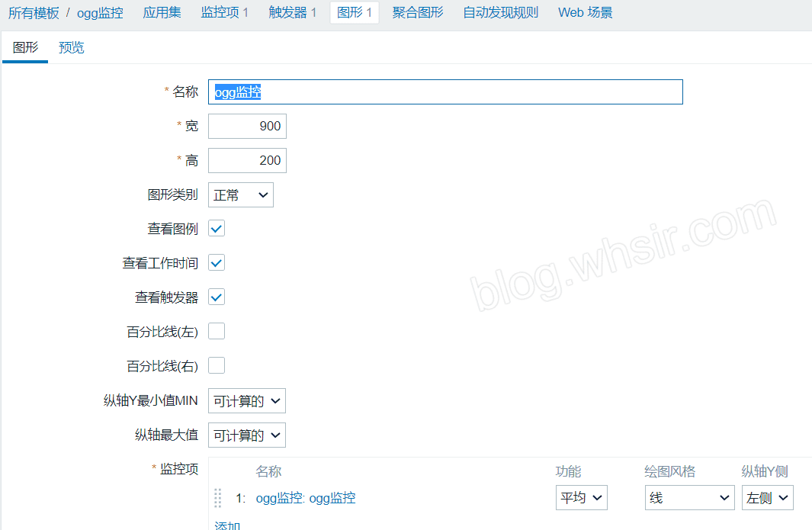Open the 图形类别 dropdown showing 正常
The image size is (812, 530).
click(240, 194)
